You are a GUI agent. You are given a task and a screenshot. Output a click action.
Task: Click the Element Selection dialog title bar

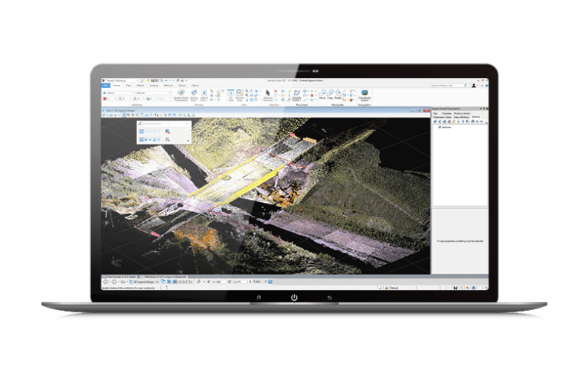(x=153, y=122)
